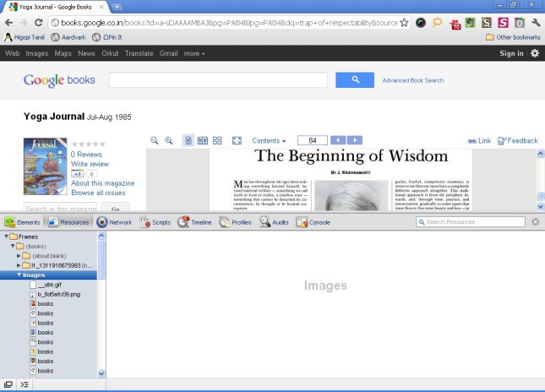Open the Contents dropdown
This screenshot has width=545, height=392.
[x=269, y=141]
